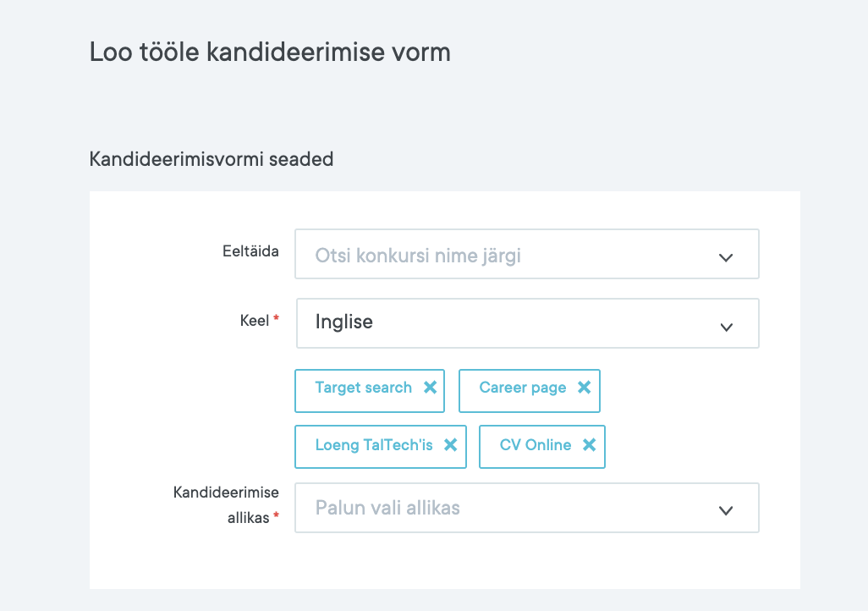Viewport: 868px width, 611px height.
Task: Remove the Target search tag
Action: [x=430, y=388]
